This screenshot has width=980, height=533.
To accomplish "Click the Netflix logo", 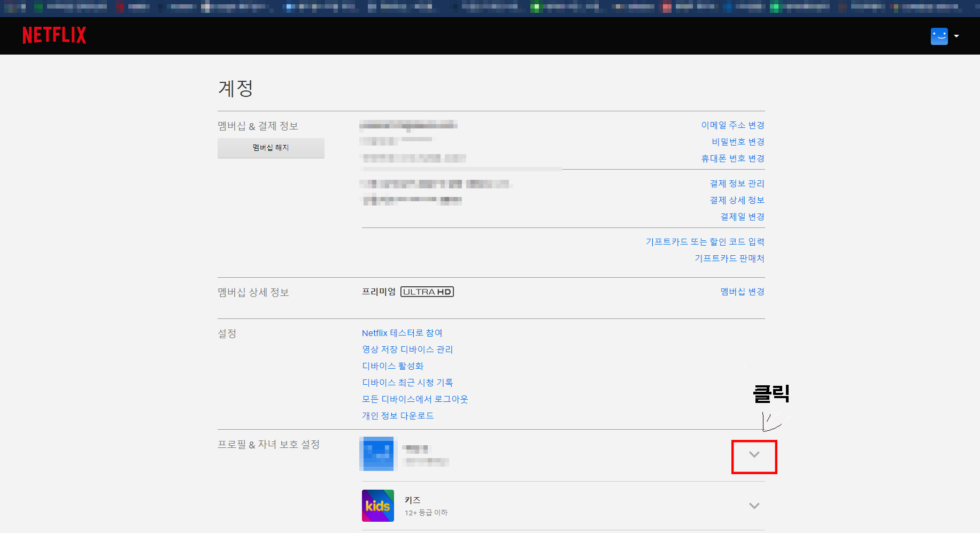I will 54,35.
